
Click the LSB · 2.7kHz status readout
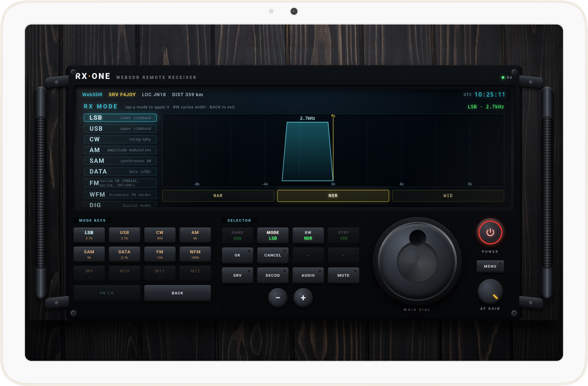[486, 107]
